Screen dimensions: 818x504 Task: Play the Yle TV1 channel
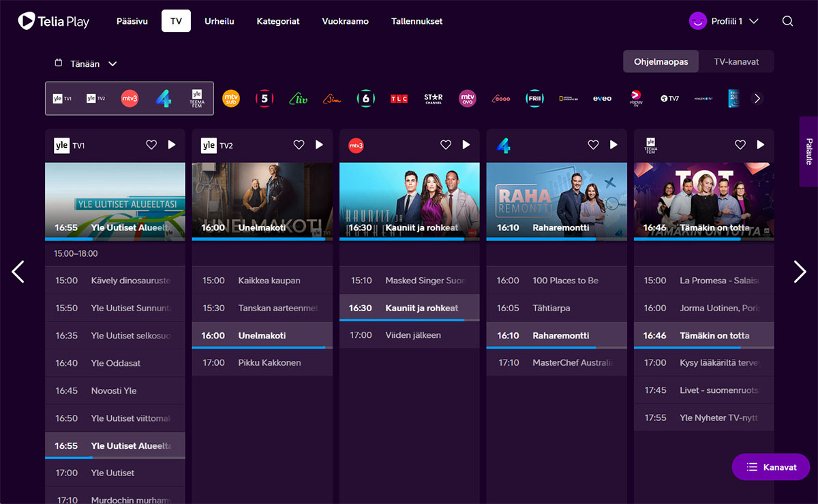(172, 144)
